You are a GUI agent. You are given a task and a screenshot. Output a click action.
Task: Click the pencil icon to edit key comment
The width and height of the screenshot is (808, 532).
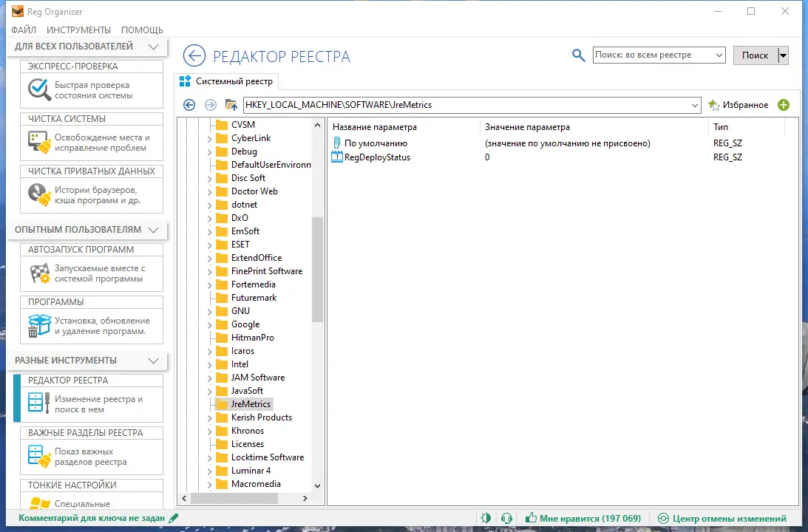(x=174, y=518)
